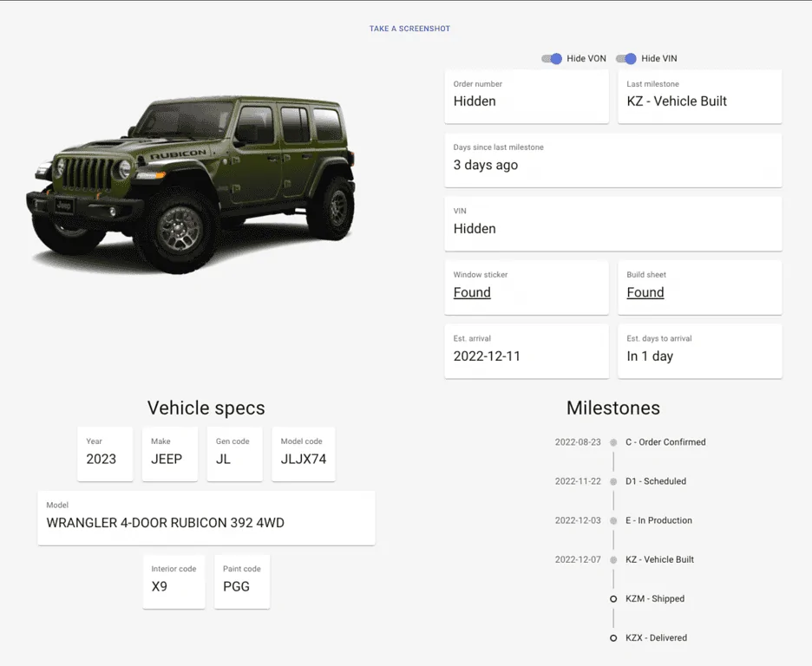Select the KZ - Vehicle Built milestone dot

(x=613, y=560)
